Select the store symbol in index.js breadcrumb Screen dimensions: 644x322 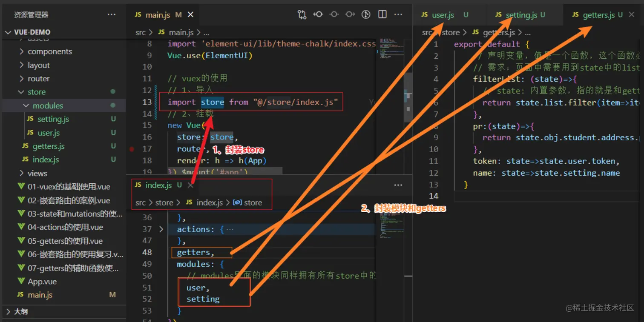click(x=248, y=203)
